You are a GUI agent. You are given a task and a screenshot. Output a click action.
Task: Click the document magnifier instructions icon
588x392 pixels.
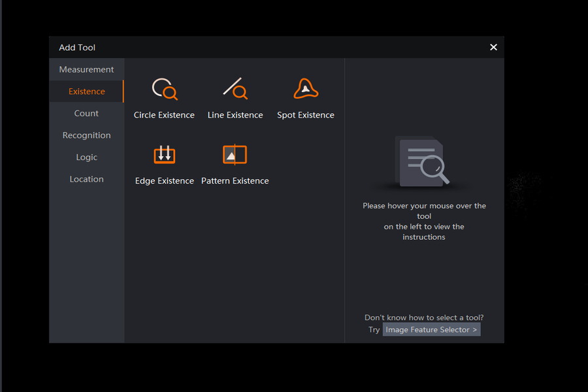(424, 161)
